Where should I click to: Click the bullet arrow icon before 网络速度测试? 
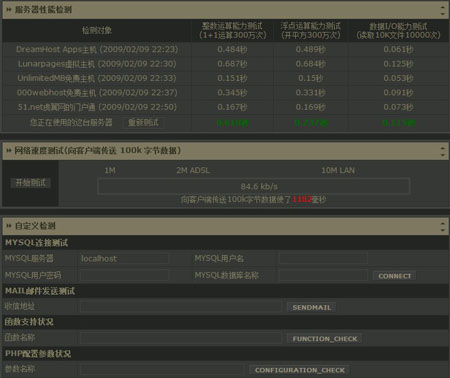pos(9,151)
